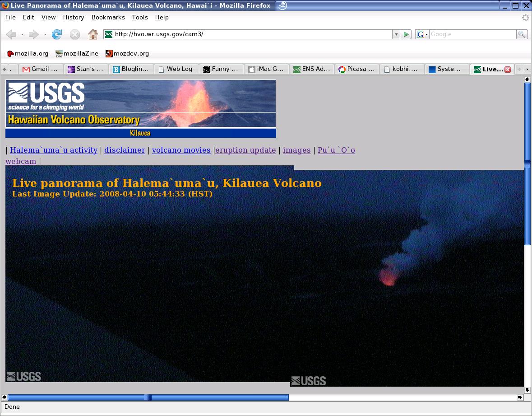Open the View menu
This screenshot has width=532, height=416.
[49, 18]
